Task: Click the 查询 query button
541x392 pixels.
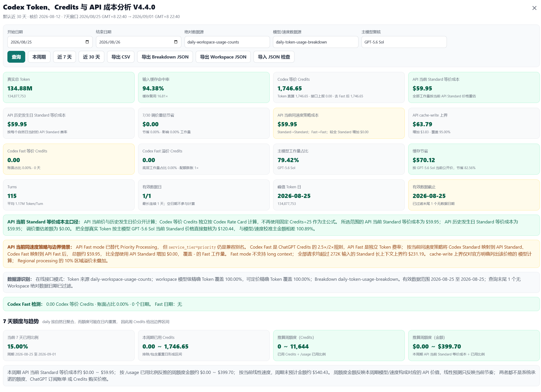Action: tap(16, 57)
